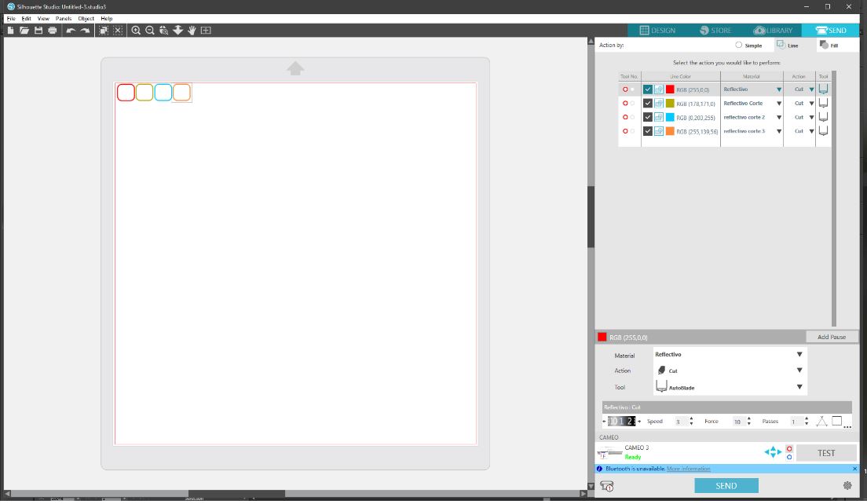Open settings with the gear icon
The image size is (867, 504).
847,486
